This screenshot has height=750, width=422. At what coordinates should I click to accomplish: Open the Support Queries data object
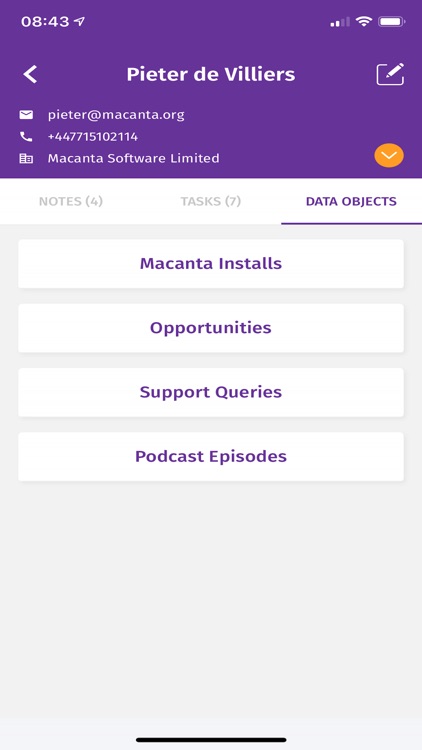pyautogui.click(x=211, y=392)
